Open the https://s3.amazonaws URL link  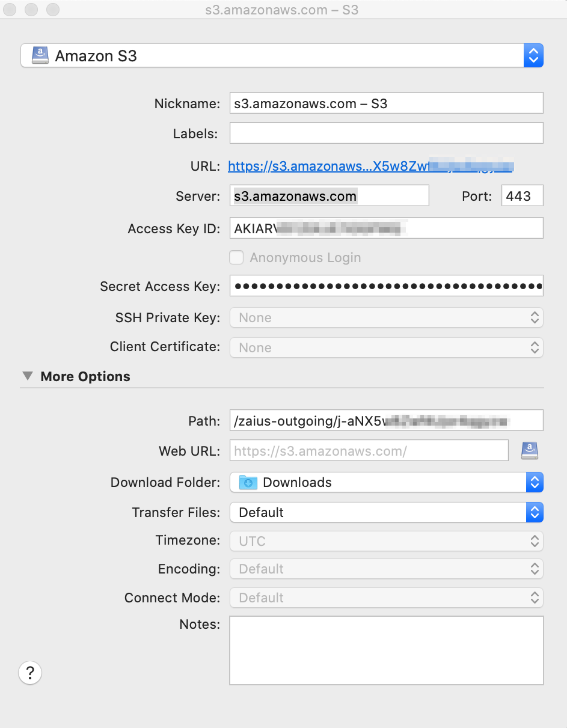click(371, 167)
